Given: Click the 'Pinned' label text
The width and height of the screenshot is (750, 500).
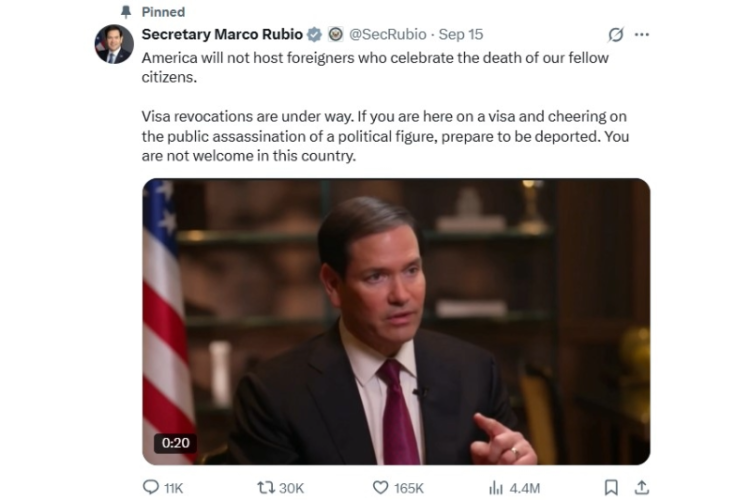Looking at the screenshot, I should pyautogui.click(x=163, y=12).
